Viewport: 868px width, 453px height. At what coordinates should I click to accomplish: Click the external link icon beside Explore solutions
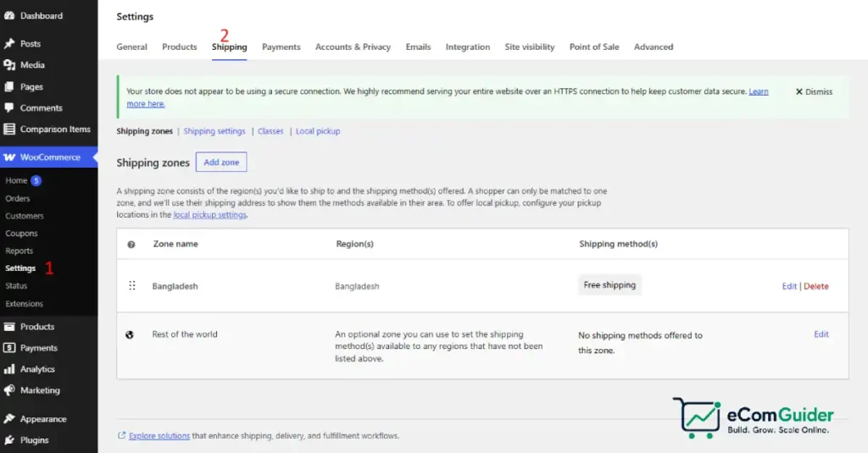pyautogui.click(x=122, y=435)
